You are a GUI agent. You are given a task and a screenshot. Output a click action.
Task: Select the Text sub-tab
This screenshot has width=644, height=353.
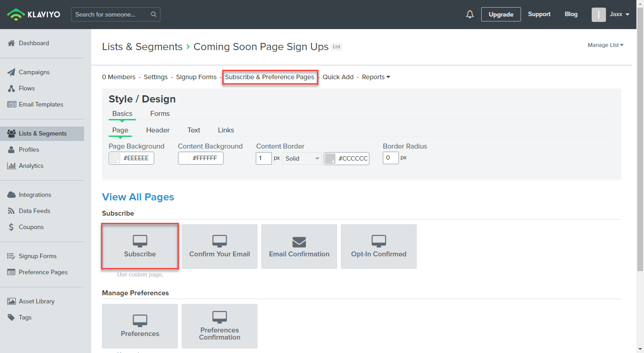pos(194,130)
